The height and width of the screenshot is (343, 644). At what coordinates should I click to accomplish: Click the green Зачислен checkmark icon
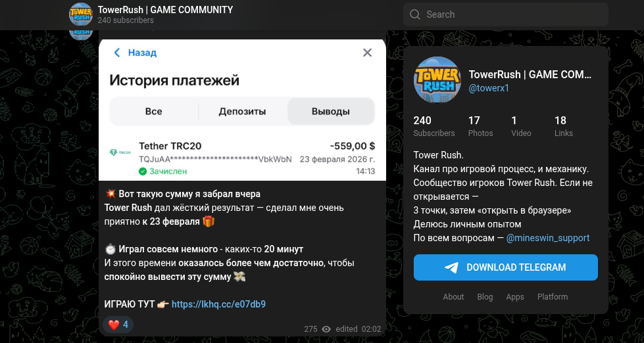(143, 171)
